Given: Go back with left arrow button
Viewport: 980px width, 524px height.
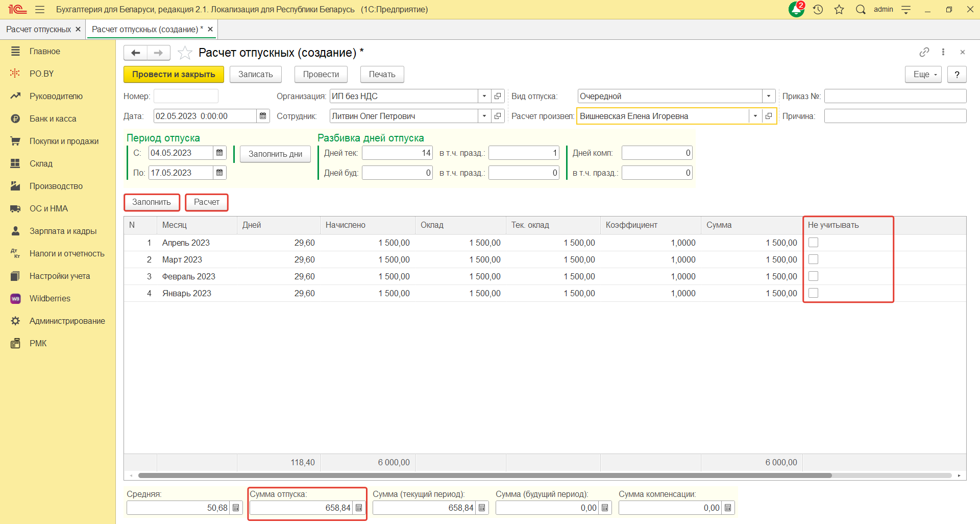Looking at the screenshot, I should pyautogui.click(x=136, y=53).
